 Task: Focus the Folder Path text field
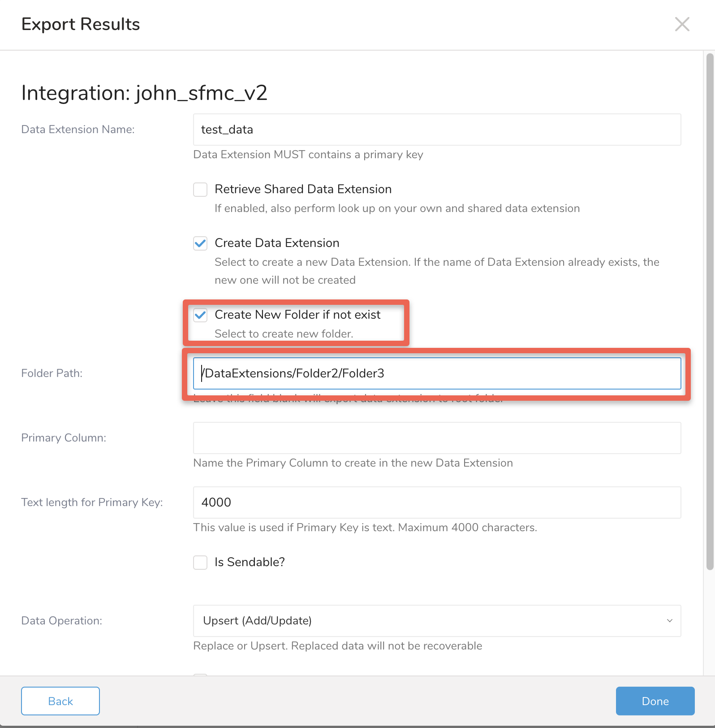click(437, 373)
